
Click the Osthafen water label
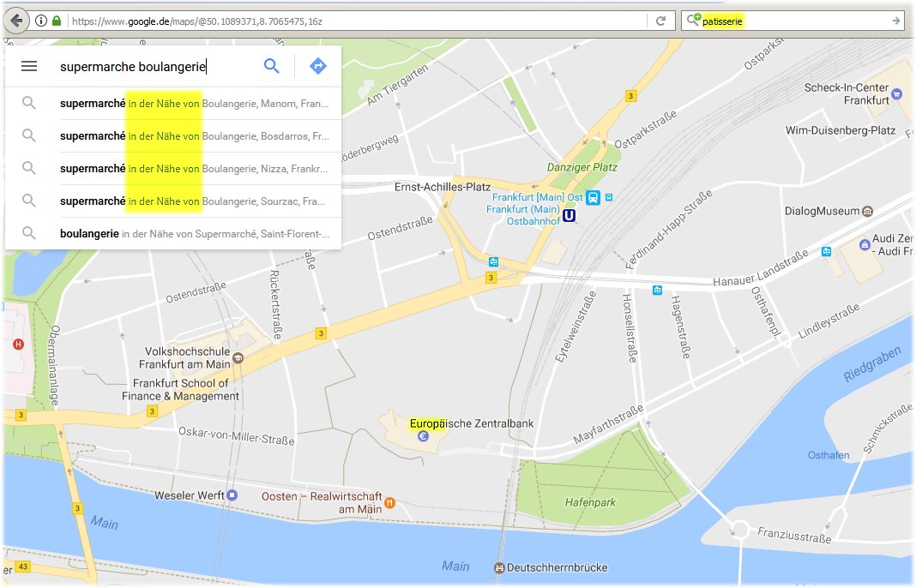point(829,455)
